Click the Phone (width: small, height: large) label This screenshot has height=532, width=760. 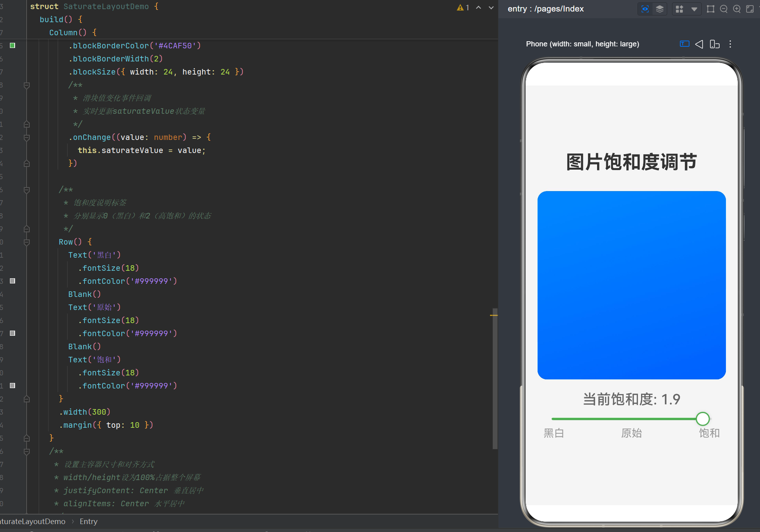point(582,44)
